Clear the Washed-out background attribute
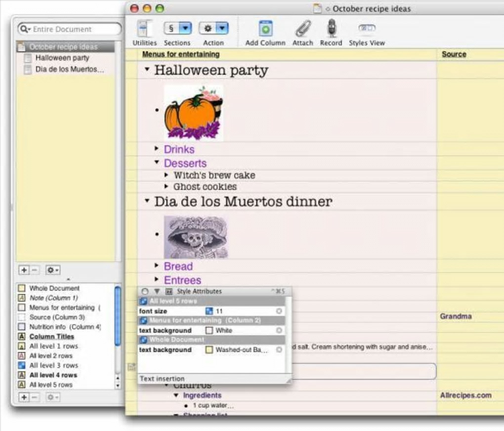Image resolution: width=504 pixels, height=431 pixels. (279, 349)
